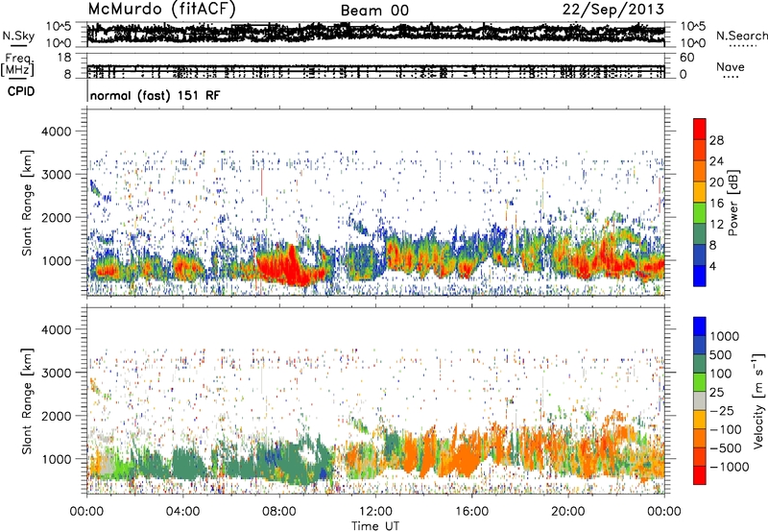
Task: Click the "Freq. [MHz]" axis label
Action: pyautogui.click(x=17, y=65)
